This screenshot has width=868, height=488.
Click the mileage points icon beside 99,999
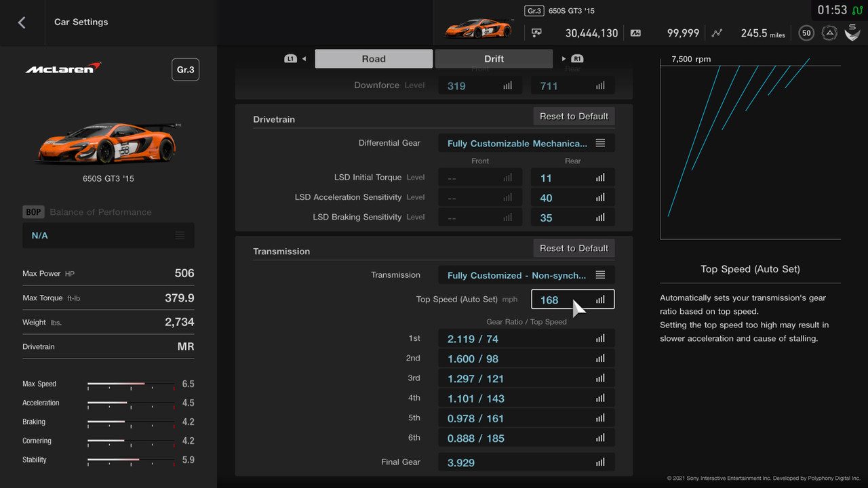[x=635, y=33]
